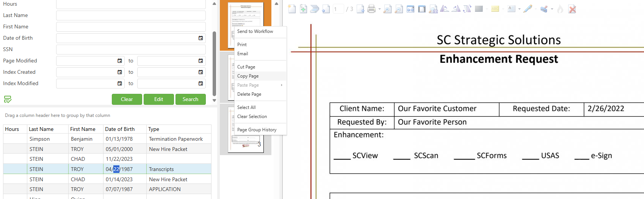
Task: Open the Page Modified start date calendar
Action: click(120, 61)
